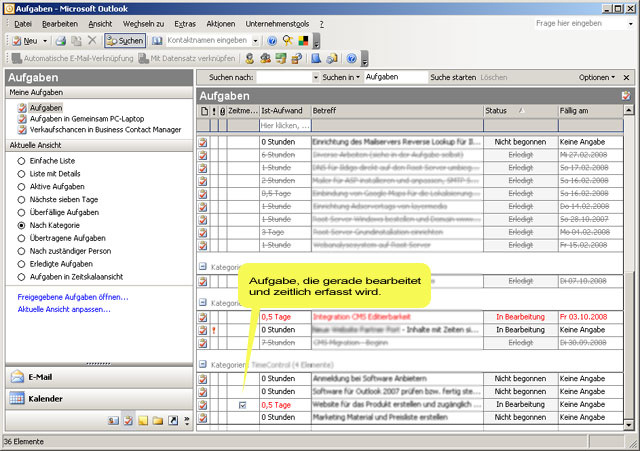
Task: Open the Aktionen menu
Action: point(221,22)
